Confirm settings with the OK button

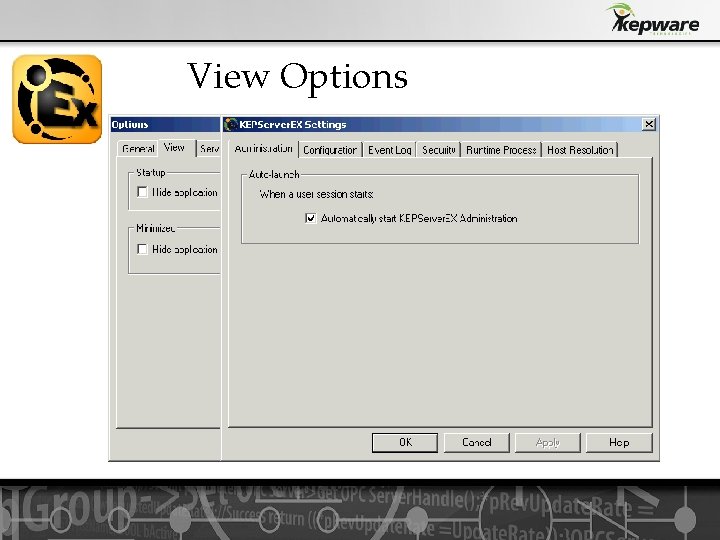405,443
